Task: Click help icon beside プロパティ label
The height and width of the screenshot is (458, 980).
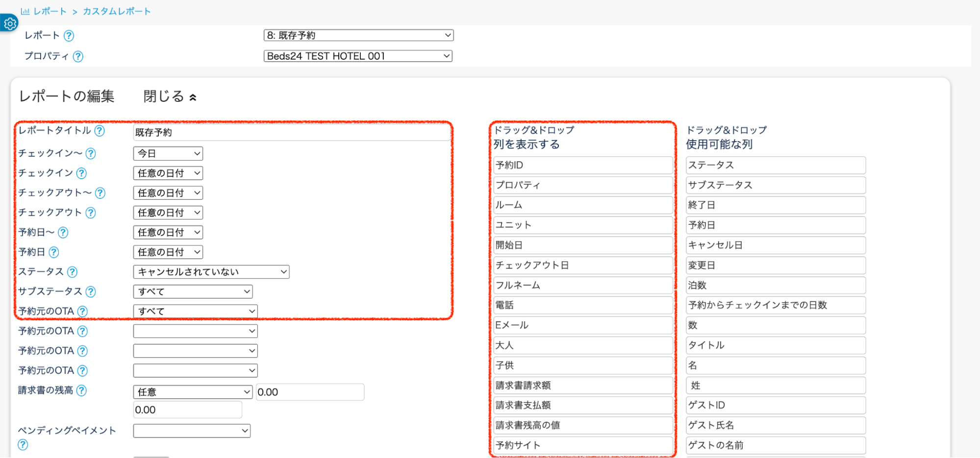Action: point(78,56)
